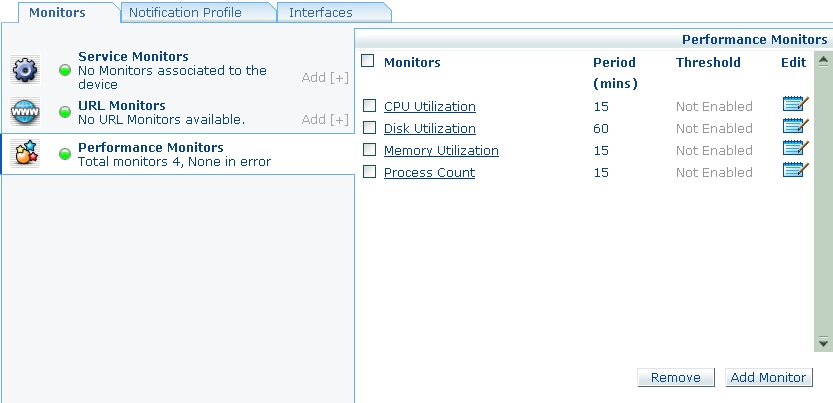Tick the CPU Utilization checkbox

[x=369, y=106]
